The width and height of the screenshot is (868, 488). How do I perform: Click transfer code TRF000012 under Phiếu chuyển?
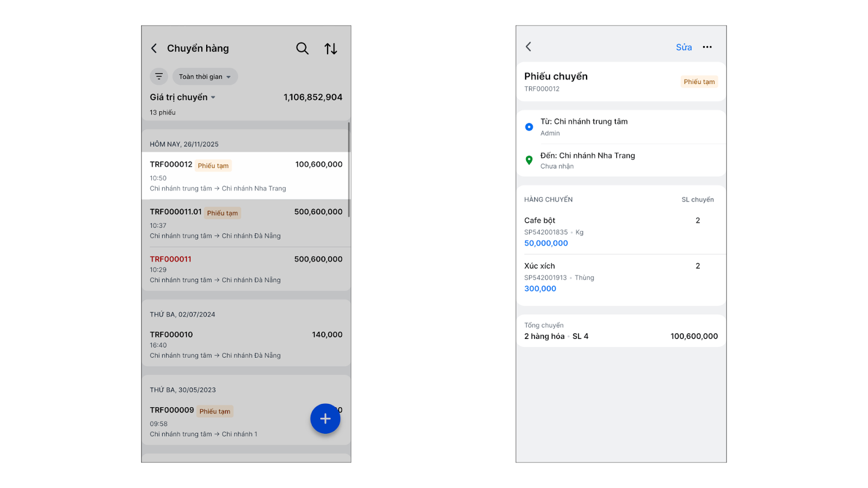point(542,89)
